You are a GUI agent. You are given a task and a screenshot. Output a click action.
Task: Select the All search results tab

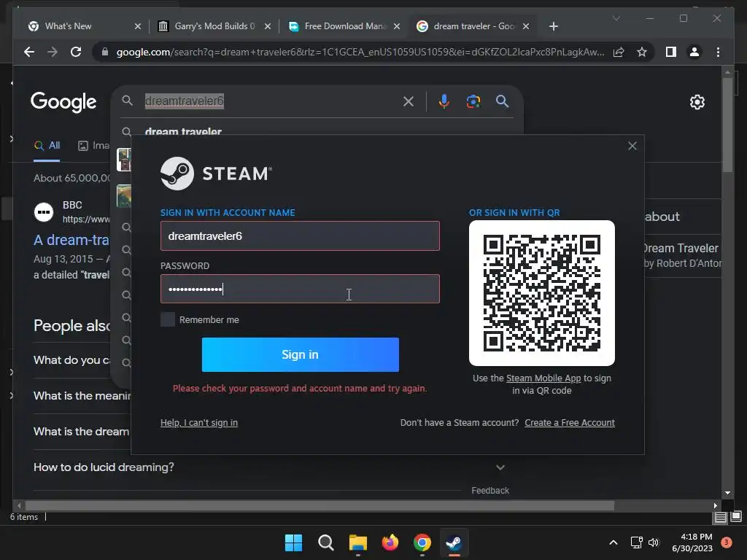point(47,146)
